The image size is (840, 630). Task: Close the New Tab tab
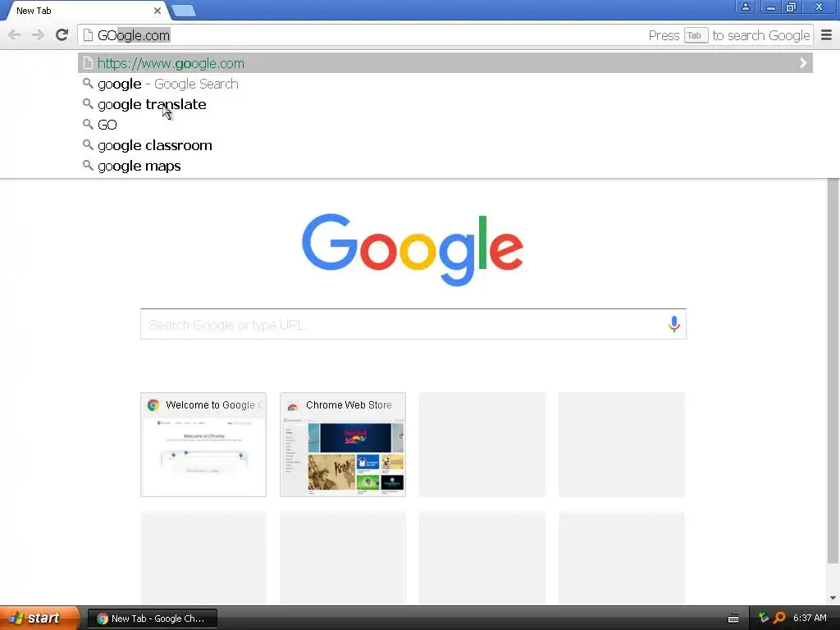[157, 11]
